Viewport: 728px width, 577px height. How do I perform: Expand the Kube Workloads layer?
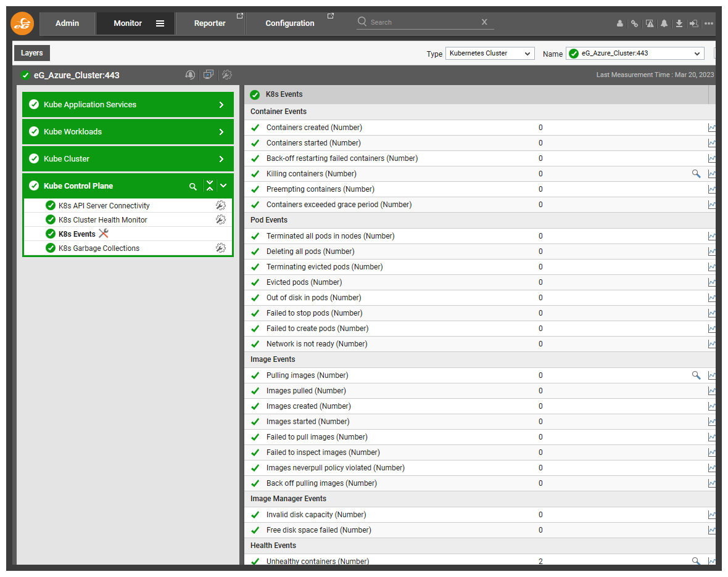coord(221,132)
